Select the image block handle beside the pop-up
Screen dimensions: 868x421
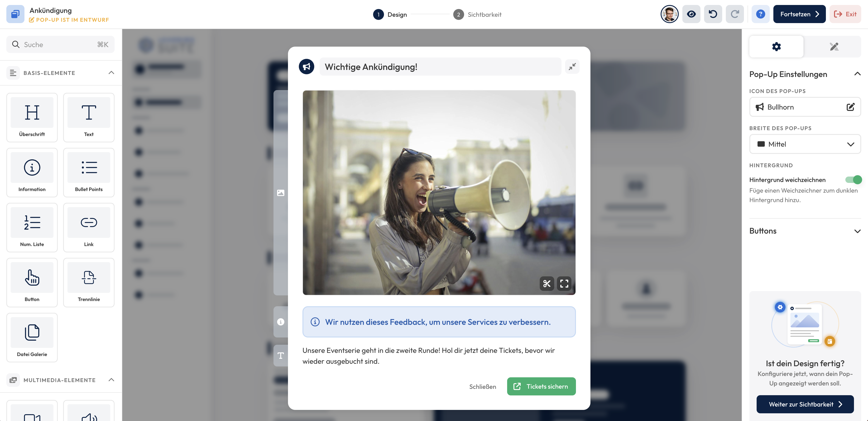pyautogui.click(x=281, y=193)
